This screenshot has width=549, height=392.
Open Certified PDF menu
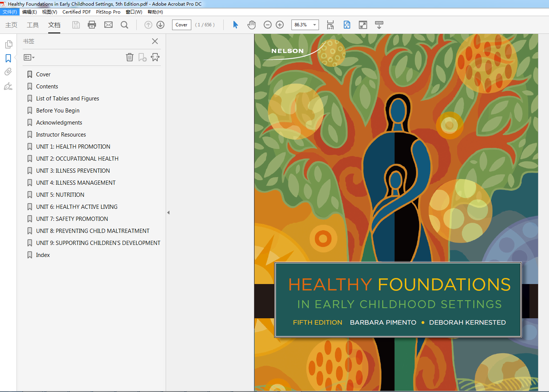[x=76, y=12]
